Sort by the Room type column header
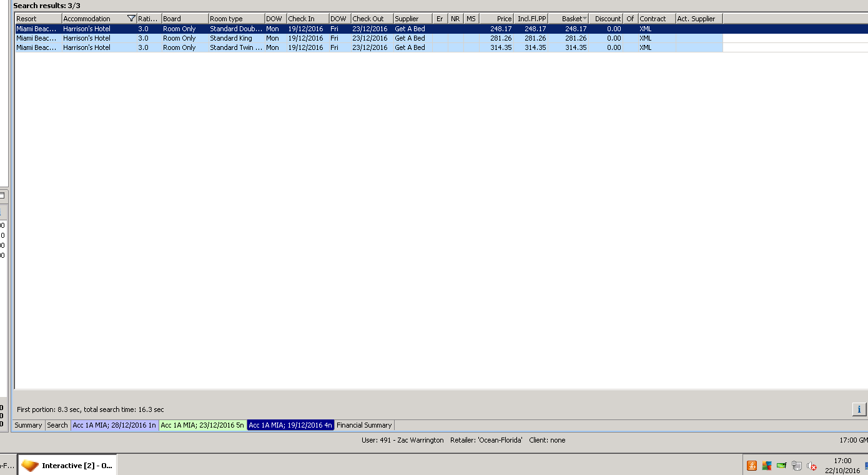The height and width of the screenshot is (475, 868). [x=236, y=19]
